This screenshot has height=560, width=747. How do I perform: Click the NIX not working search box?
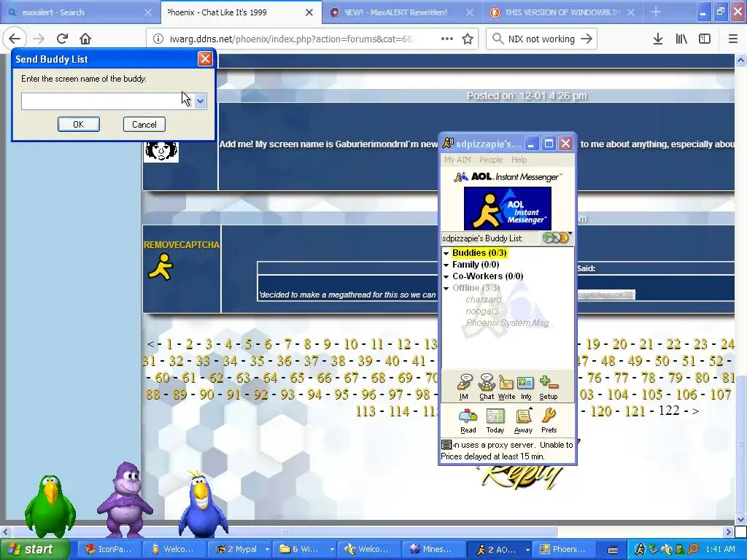[x=541, y=39]
